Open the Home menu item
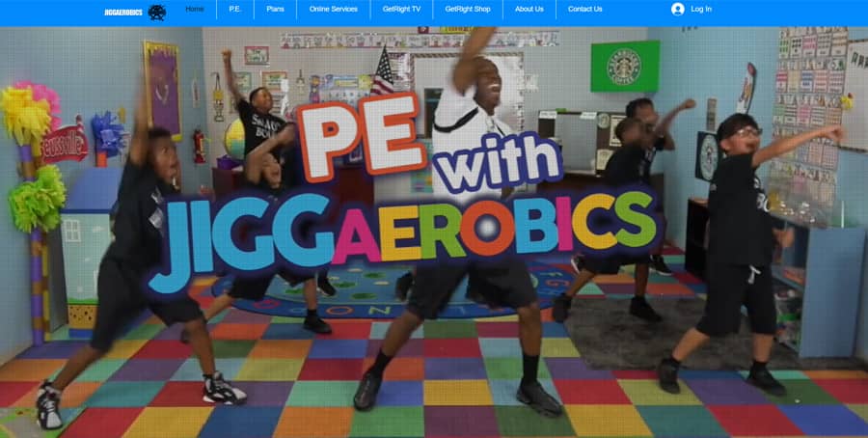The width and height of the screenshot is (868, 438). pyautogui.click(x=195, y=10)
